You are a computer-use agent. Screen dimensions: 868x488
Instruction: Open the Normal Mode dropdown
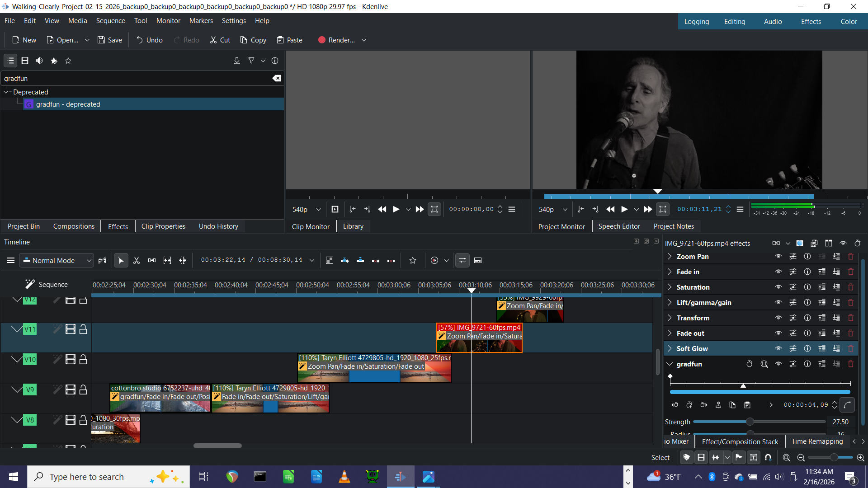click(x=57, y=261)
